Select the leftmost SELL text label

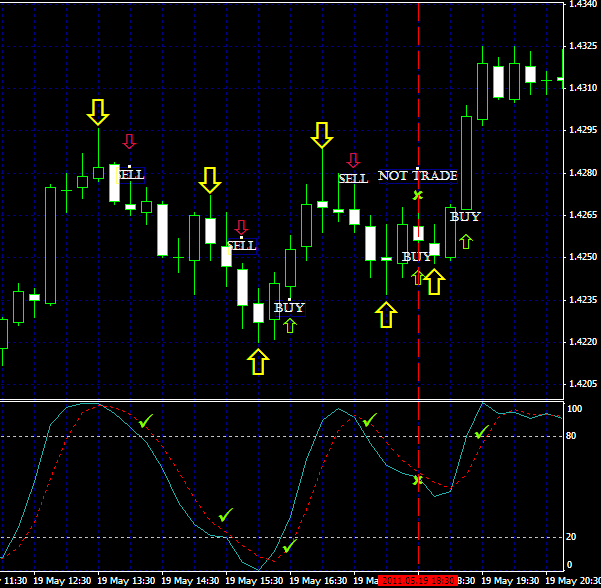pyautogui.click(x=130, y=175)
